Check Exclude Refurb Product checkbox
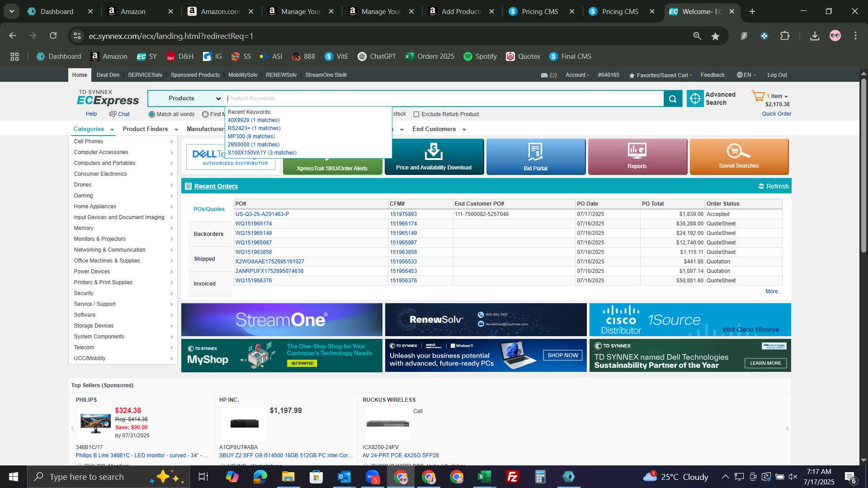The height and width of the screenshot is (488, 868). coord(416,114)
